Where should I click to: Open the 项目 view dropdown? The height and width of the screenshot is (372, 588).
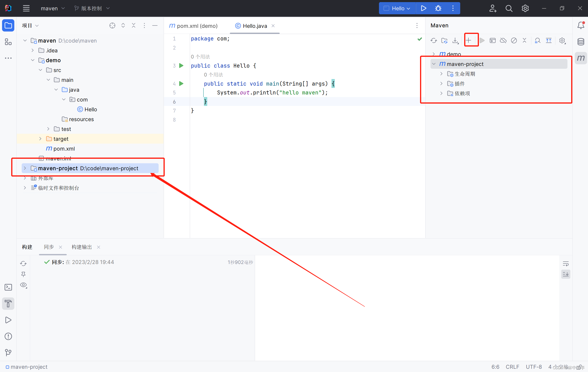tap(30, 25)
